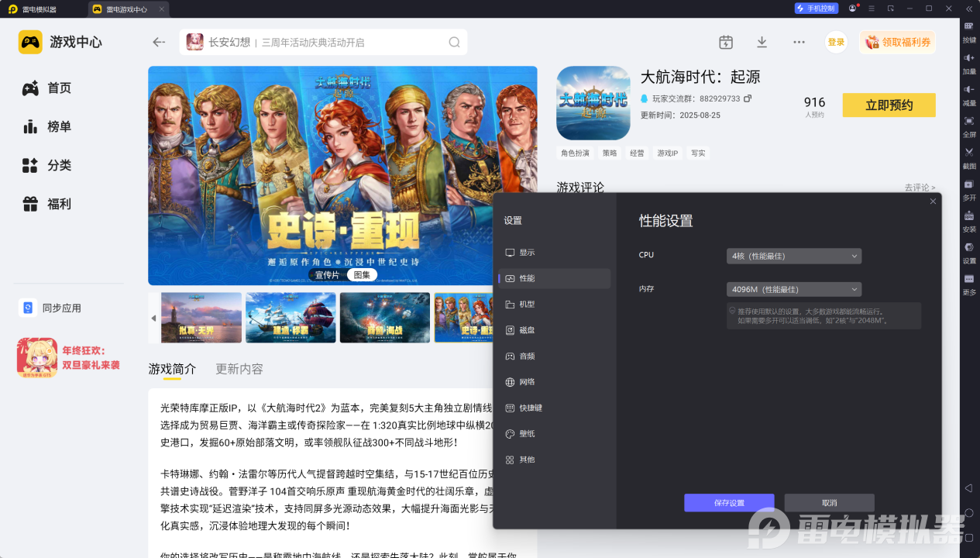
Task: Select the 建造·称霸 ship thumbnail
Action: point(291,318)
